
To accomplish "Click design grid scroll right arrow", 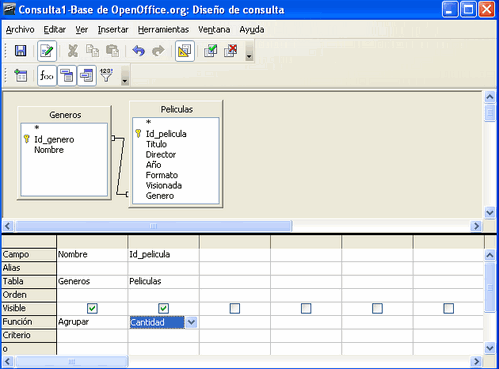I will click(x=477, y=361).
